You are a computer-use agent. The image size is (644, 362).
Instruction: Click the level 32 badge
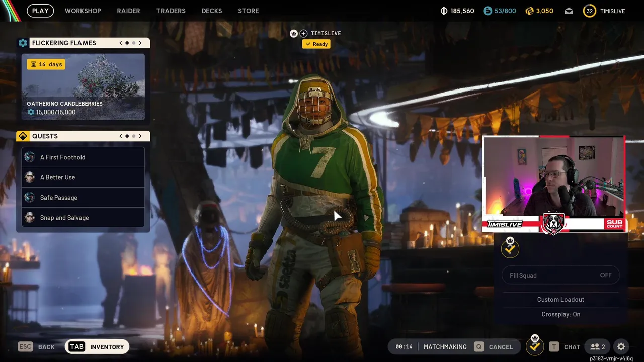tap(590, 11)
